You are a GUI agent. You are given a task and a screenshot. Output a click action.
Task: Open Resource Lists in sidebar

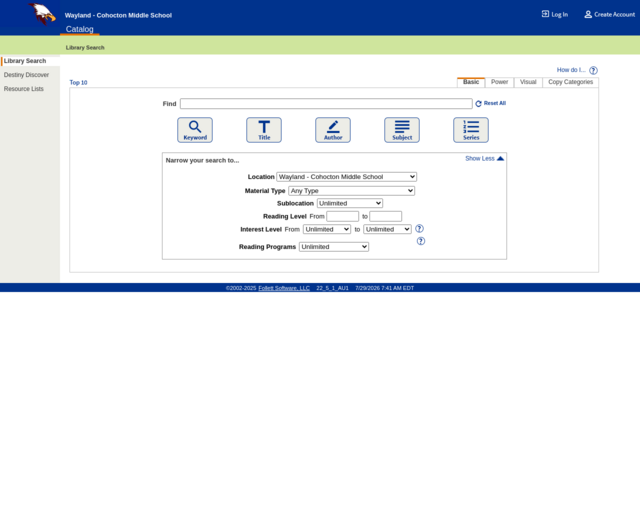[x=24, y=89]
